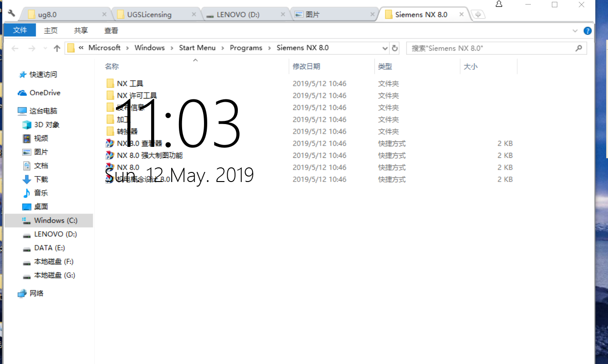
Task: Refresh the current folder
Action: point(395,48)
